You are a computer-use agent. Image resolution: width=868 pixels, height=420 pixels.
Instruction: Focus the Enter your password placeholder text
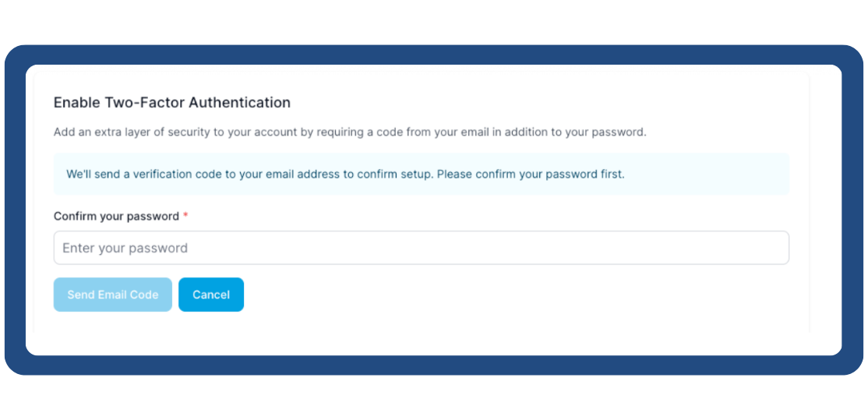(x=125, y=248)
